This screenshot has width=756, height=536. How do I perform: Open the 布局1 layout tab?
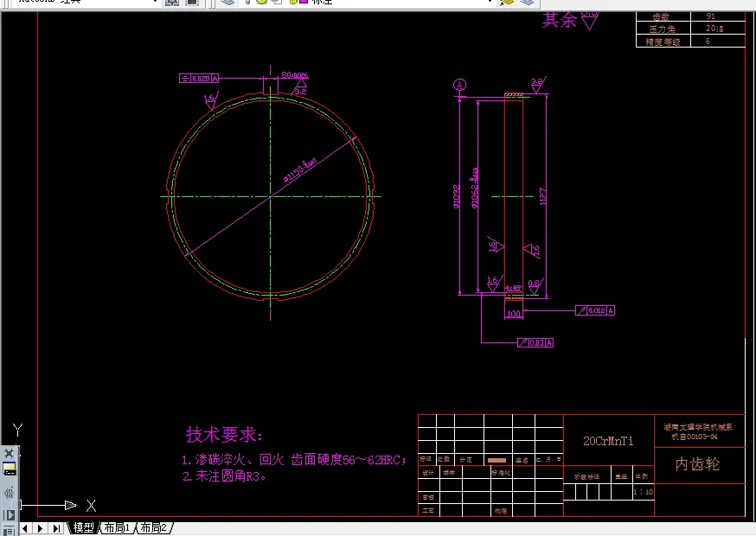(117, 528)
